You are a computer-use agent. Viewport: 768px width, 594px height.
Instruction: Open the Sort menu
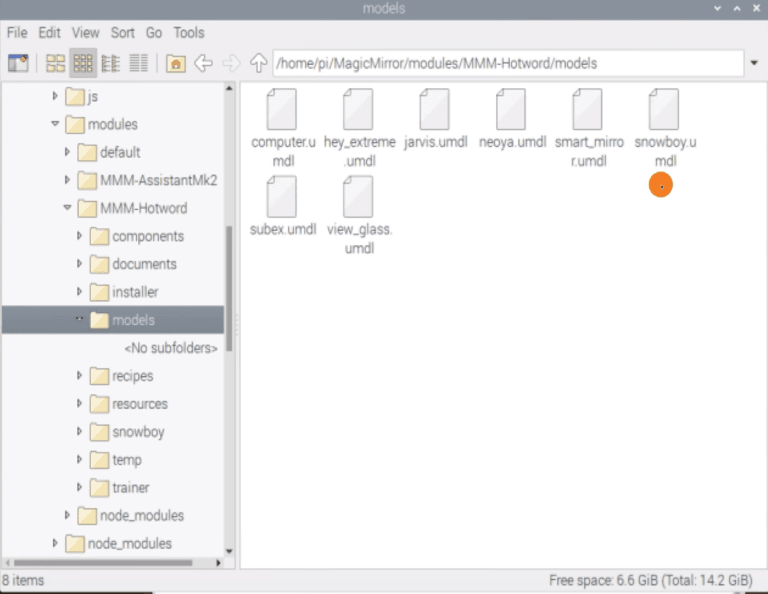point(123,32)
